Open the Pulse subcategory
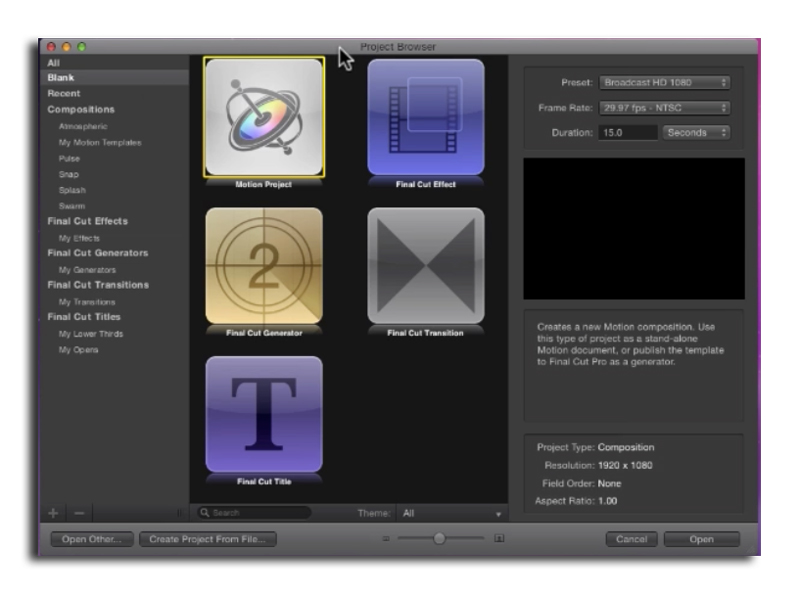Screen dimensions: 800x595 click(69, 158)
